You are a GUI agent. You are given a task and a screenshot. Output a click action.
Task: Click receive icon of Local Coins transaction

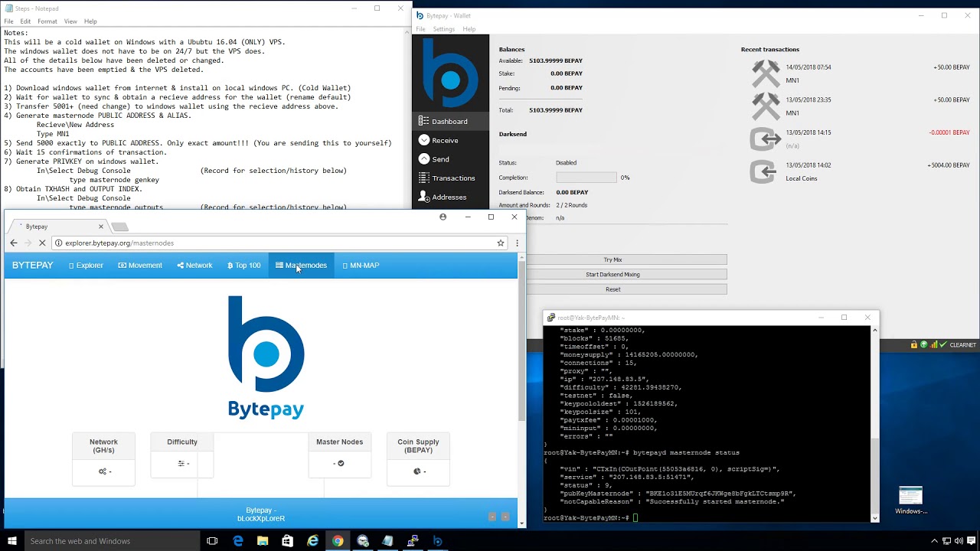pyautogui.click(x=763, y=171)
